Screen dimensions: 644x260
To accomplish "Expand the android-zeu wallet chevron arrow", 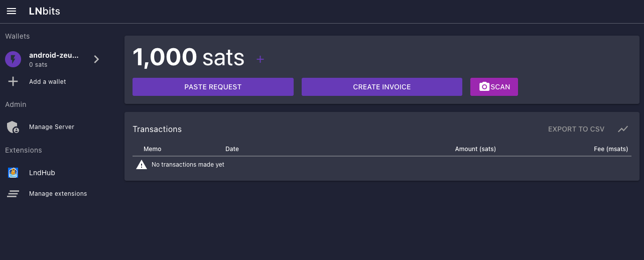I will click(x=96, y=59).
